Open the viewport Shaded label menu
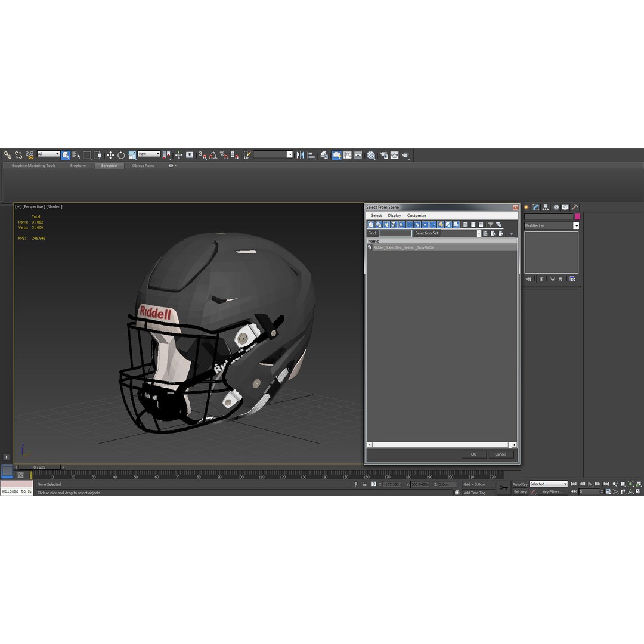This screenshot has height=644, width=644. click(x=54, y=206)
